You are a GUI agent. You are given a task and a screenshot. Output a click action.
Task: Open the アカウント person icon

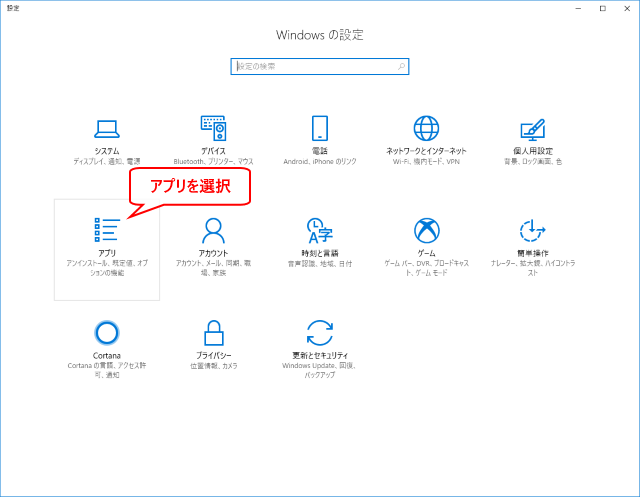[x=213, y=231]
